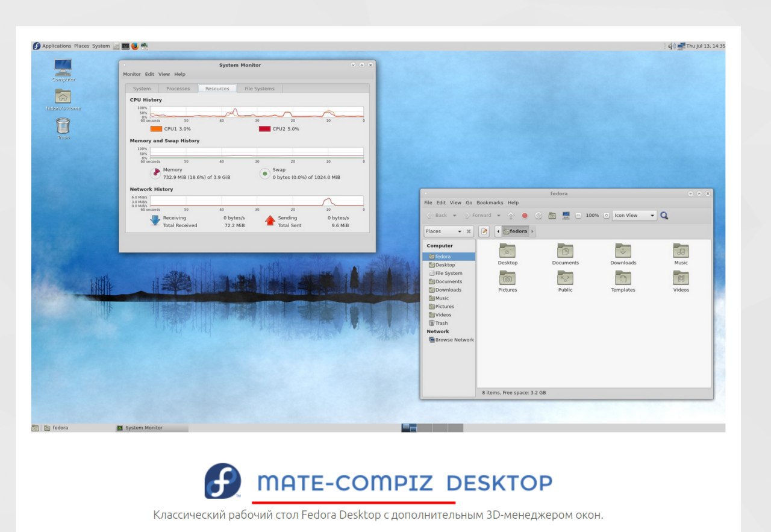The width and height of the screenshot is (771, 532).
Task: Open the Forward history dropdown arrow
Action: click(x=499, y=215)
